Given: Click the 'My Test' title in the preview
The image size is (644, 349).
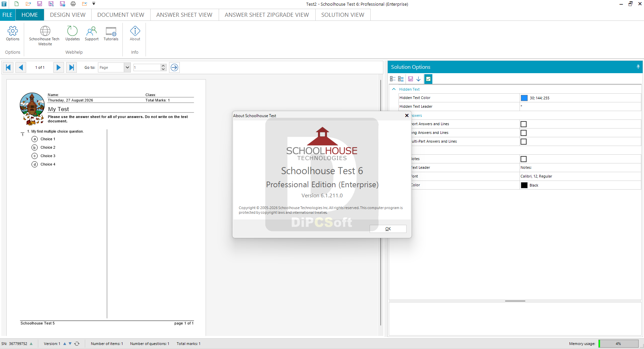Looking at the screenshot, I should [x=58, y=109].
